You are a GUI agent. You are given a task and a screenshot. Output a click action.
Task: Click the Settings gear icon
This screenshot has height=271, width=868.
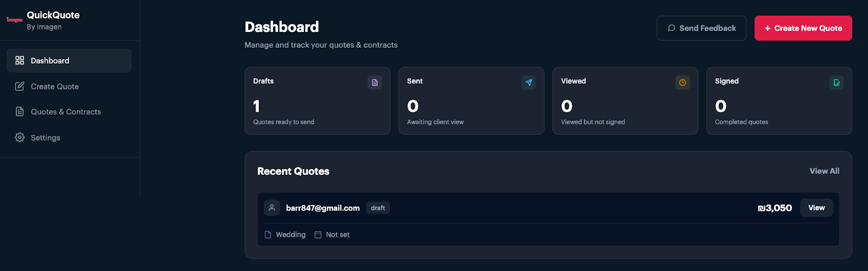pyautogui.click(x=20, y=137)
